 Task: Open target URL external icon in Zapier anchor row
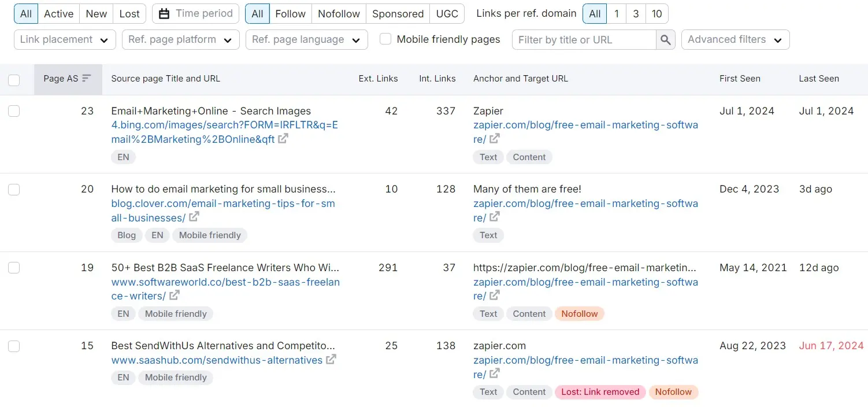pos(495,139)
